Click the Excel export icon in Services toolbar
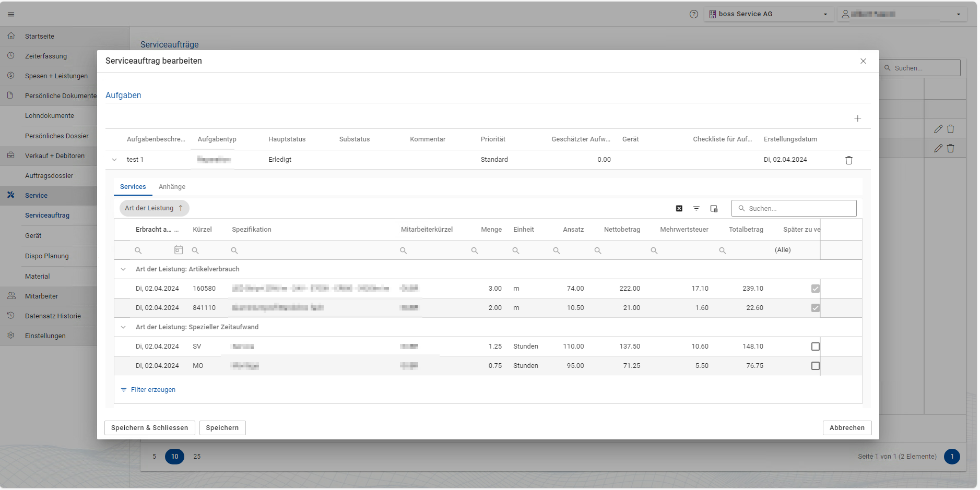Screen dimensions: 980x490 click(x=679, y=208)
